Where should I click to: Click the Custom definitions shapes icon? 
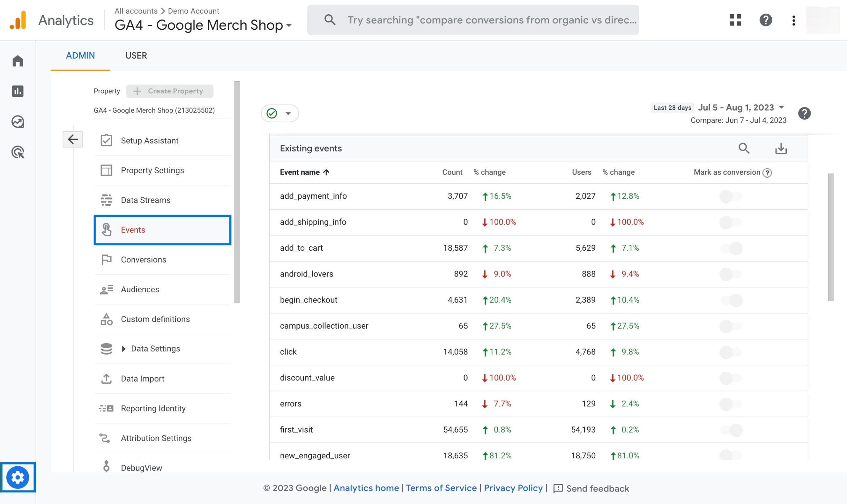pos(106,319)
